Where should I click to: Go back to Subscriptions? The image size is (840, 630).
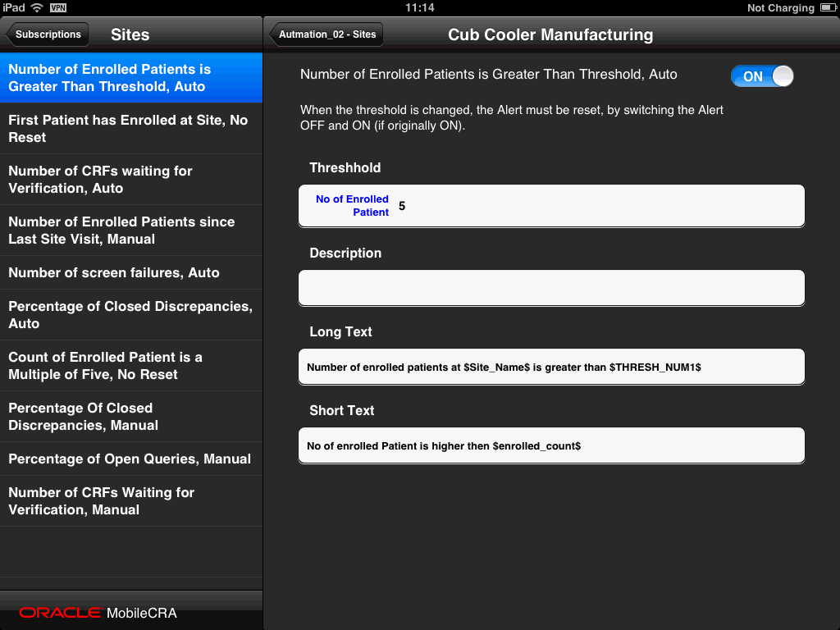click(47, 34)
